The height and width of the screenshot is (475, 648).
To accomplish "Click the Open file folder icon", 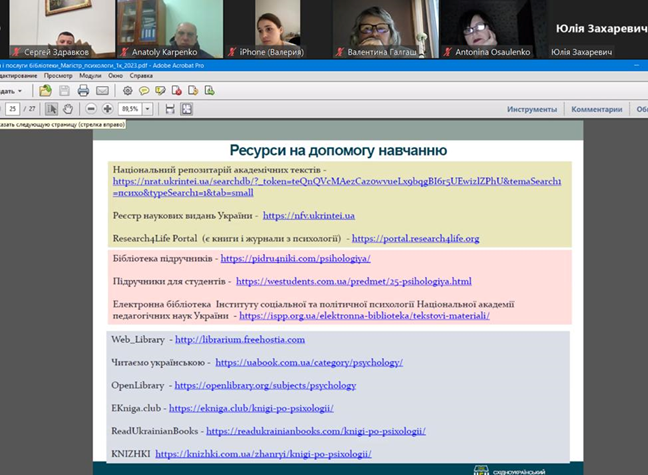I will pos(46,91).
